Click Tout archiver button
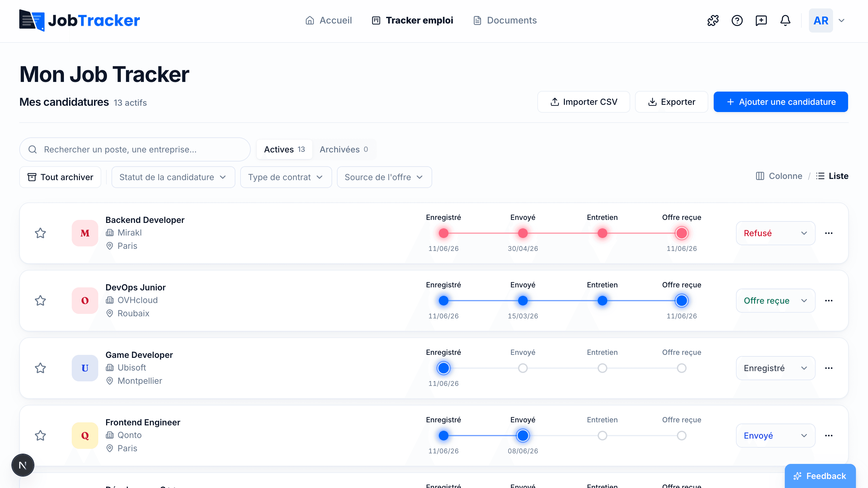This screenshot has height=488, width=868. 60,177
